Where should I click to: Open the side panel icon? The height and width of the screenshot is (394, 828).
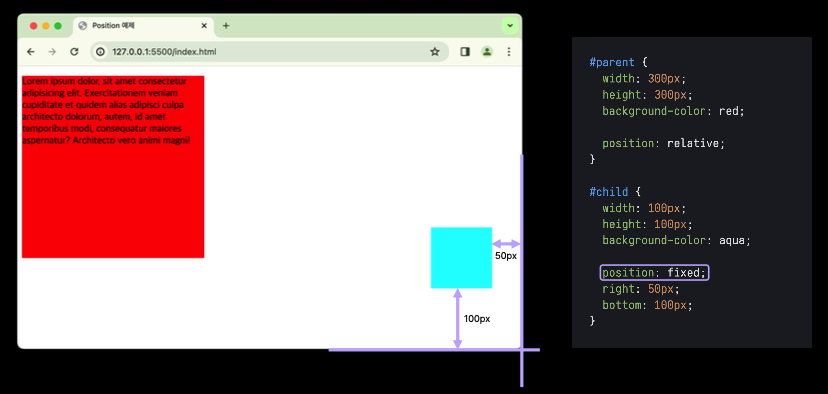(465, 52)
